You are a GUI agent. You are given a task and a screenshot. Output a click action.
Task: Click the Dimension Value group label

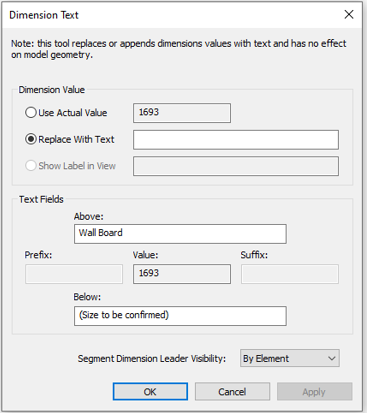tap(52, 90)
